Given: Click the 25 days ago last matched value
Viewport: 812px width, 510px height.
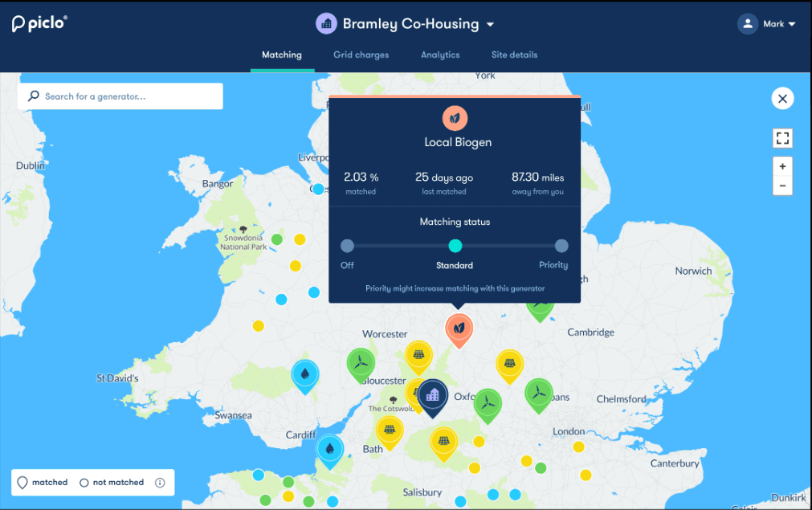Looking at the screenshot, I should [444, 177].
